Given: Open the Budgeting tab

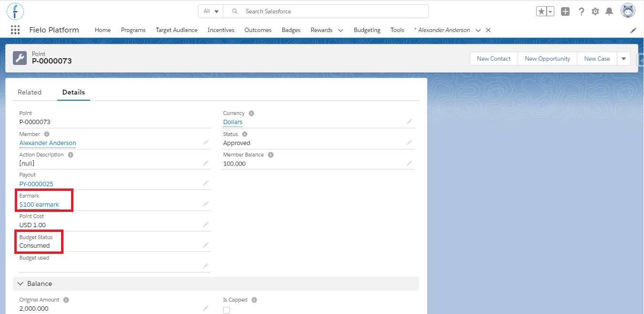Looking at the screenshot, I should click(367, 30).
